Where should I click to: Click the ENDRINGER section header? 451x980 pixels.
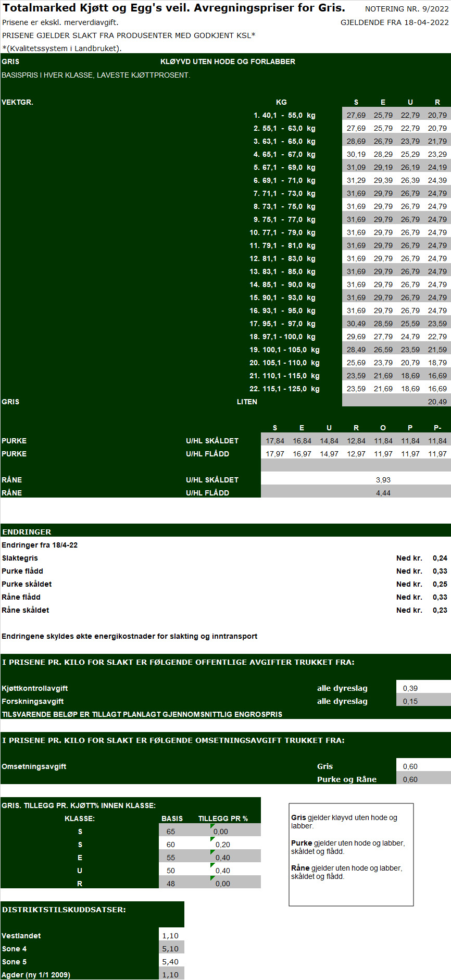226,531
